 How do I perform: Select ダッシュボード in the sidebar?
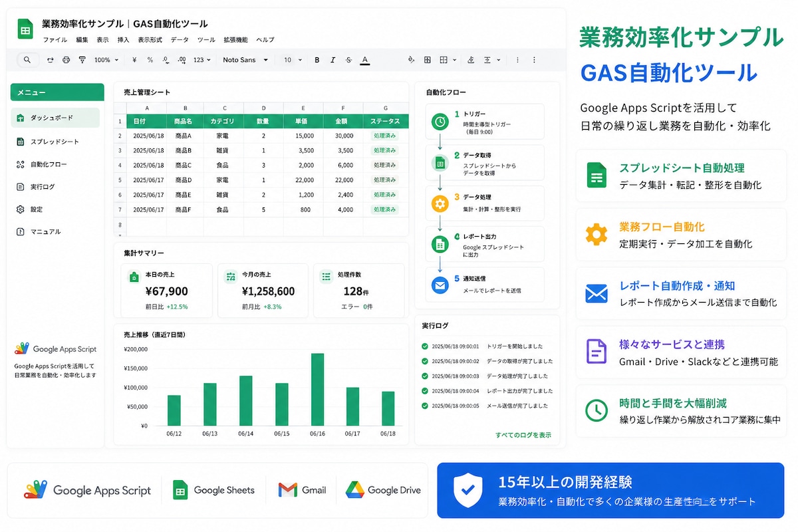55,118
